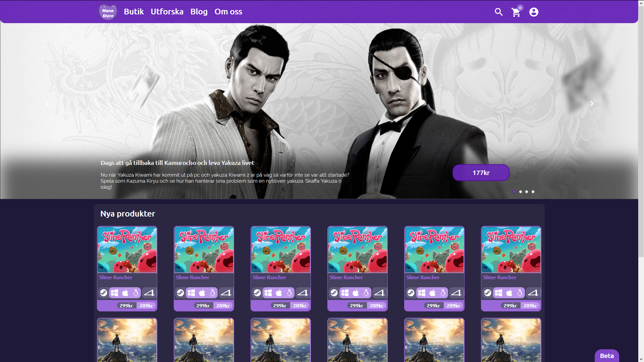The image size is (644, 362).
Task: Go to the Blog page
Action: pos(199,12)
